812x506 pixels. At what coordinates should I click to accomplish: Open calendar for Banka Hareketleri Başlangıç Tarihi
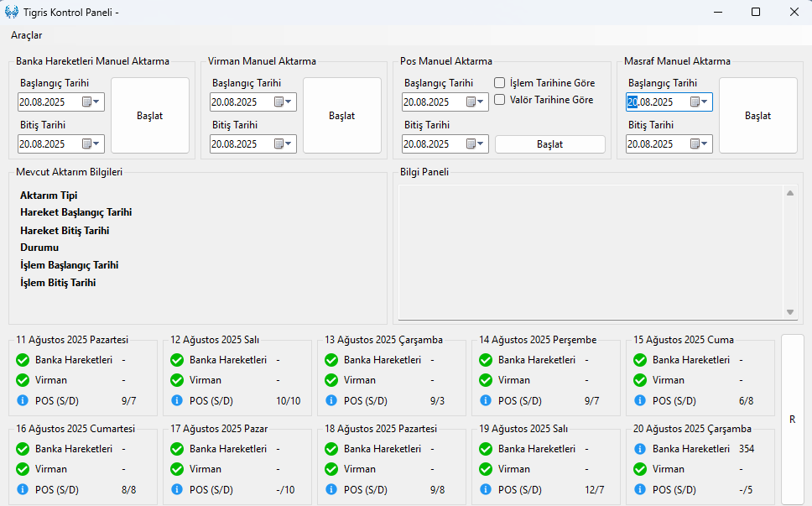[91, 102]
